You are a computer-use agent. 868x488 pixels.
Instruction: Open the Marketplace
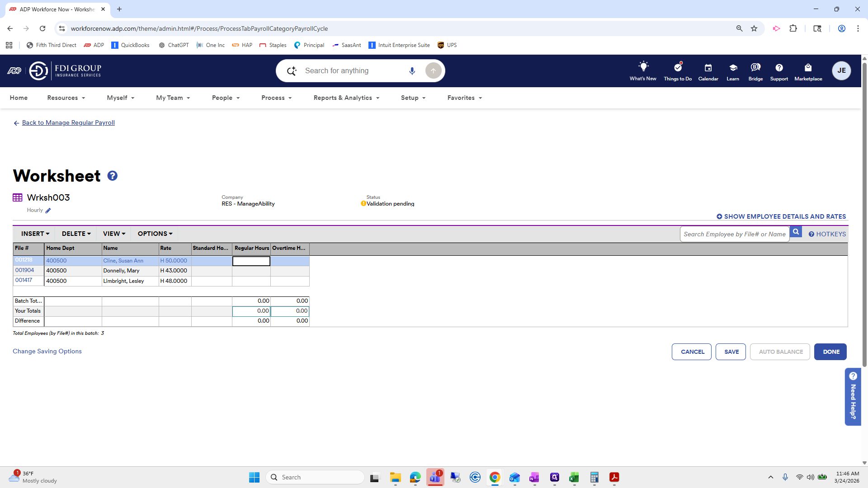pos(808,70)
